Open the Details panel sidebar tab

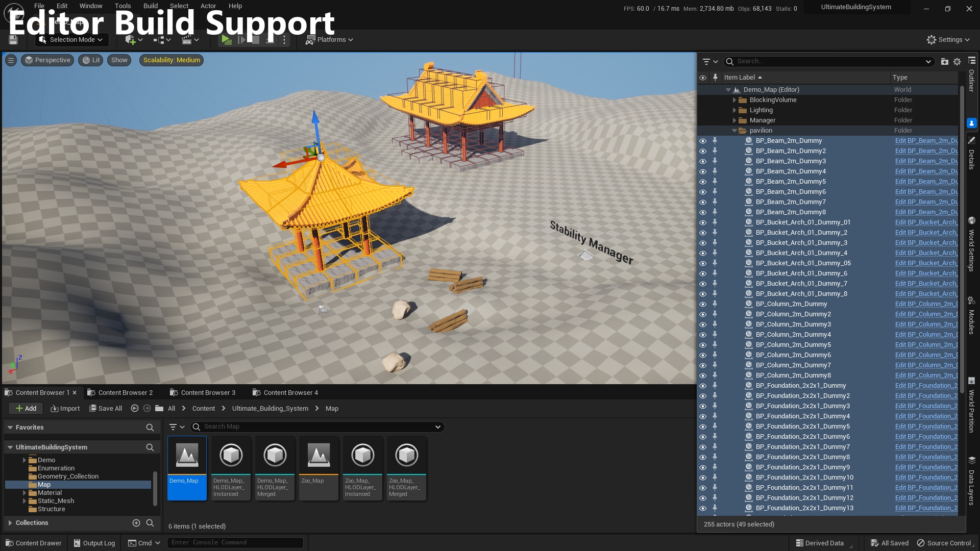click(x=971, y=153)
